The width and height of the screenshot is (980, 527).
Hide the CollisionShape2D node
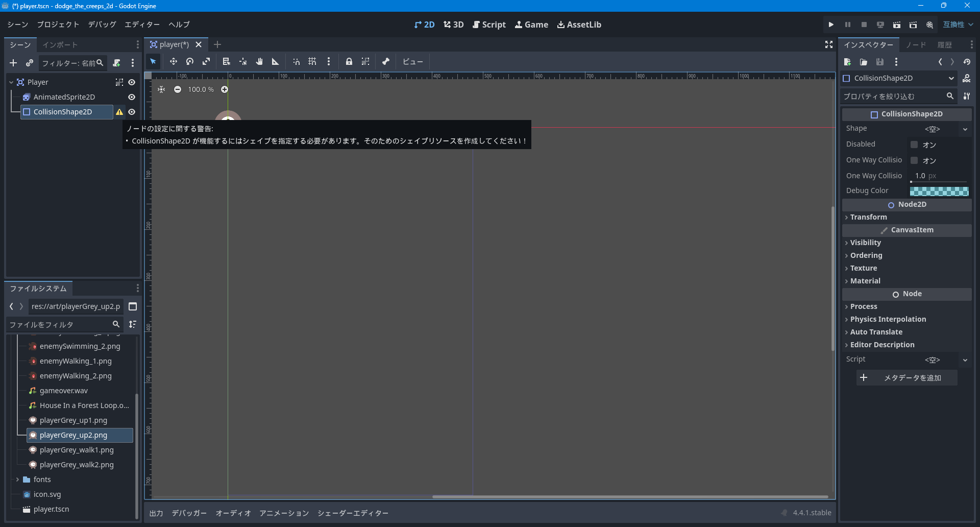click(x=132, y=112)
